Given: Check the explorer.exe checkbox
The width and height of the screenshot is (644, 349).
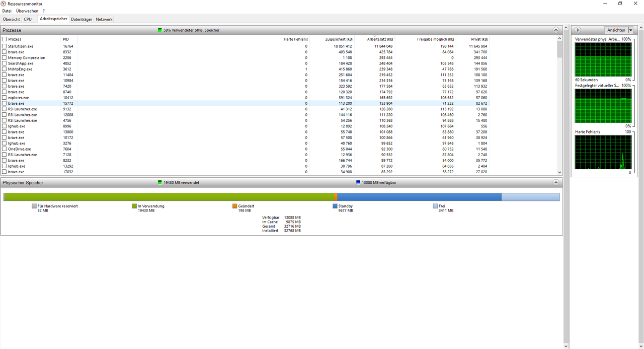Looking at the screenshot, I should (5, 98).
